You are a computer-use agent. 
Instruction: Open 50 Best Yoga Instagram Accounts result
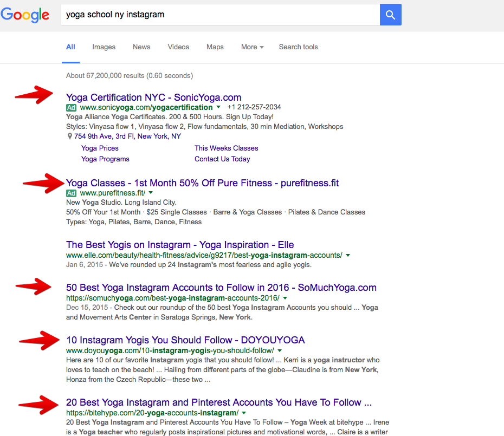click(221, 288)
